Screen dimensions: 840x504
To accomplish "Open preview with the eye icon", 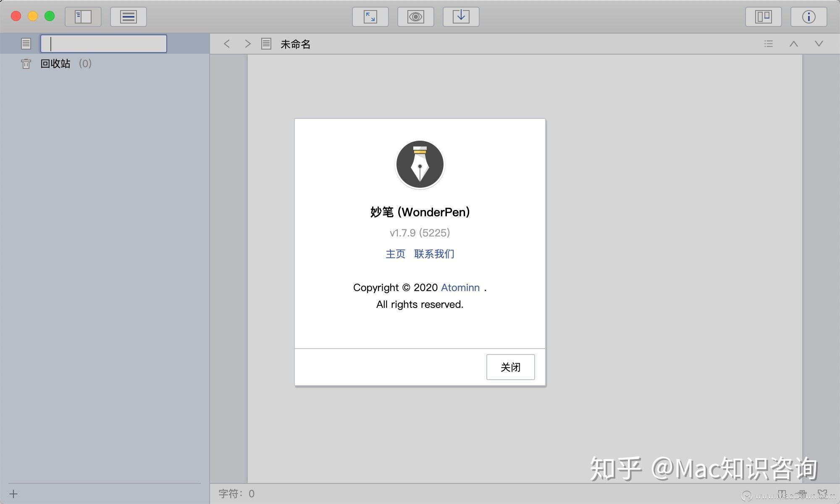I will pyautogui.click(x=416, y=17).
